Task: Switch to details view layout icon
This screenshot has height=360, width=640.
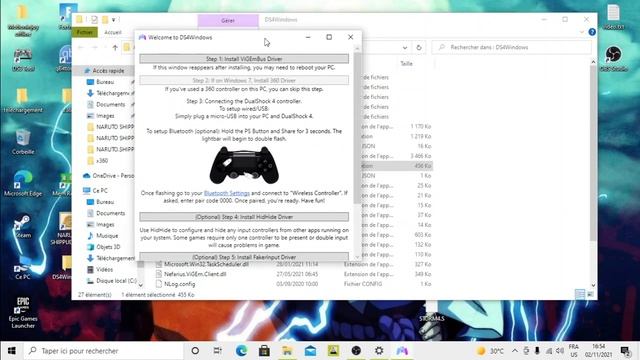Action: [580, 294]
